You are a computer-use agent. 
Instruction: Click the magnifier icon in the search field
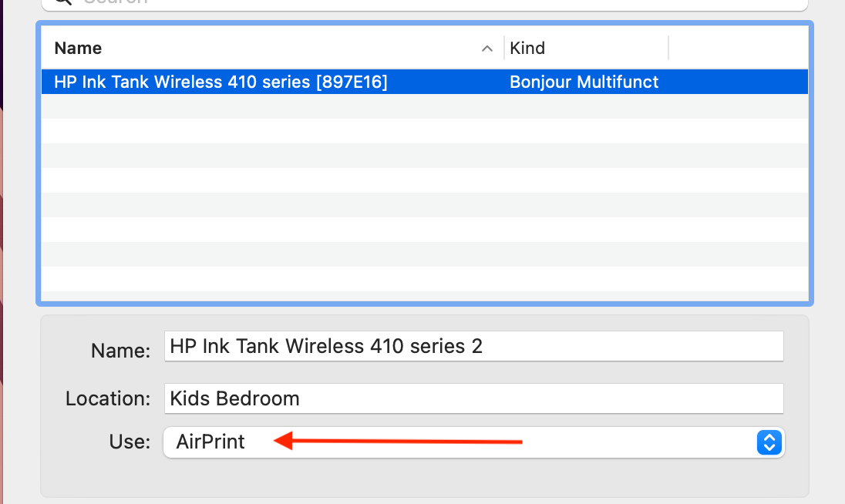[64, 2]
